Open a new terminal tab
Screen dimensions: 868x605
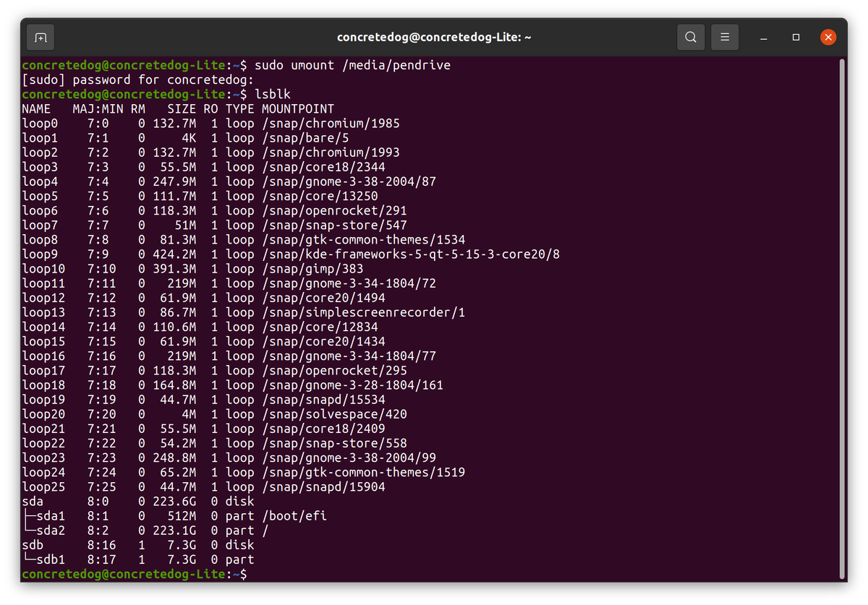click(x=40, y=36)
